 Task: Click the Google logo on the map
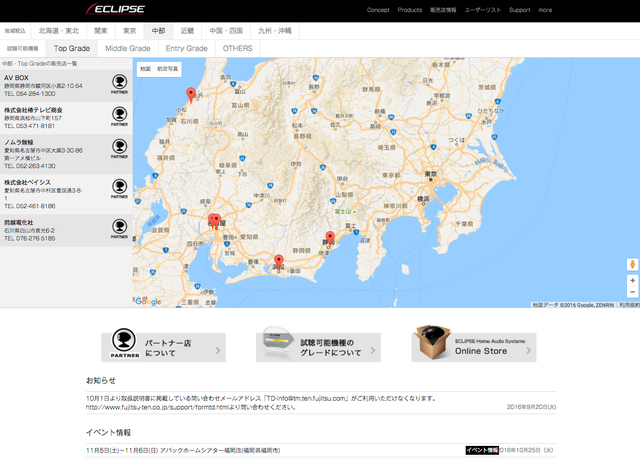pyautogui.click(x=148, y=302)
